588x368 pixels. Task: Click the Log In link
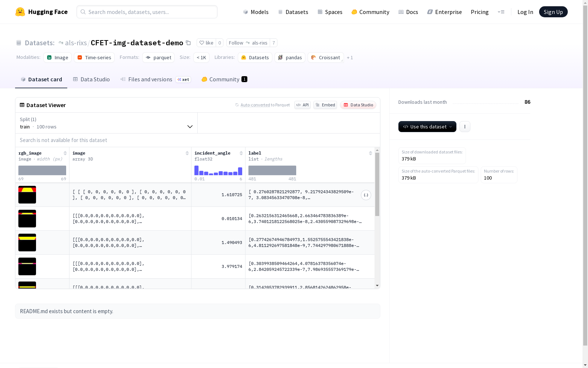tap(525, 12)
